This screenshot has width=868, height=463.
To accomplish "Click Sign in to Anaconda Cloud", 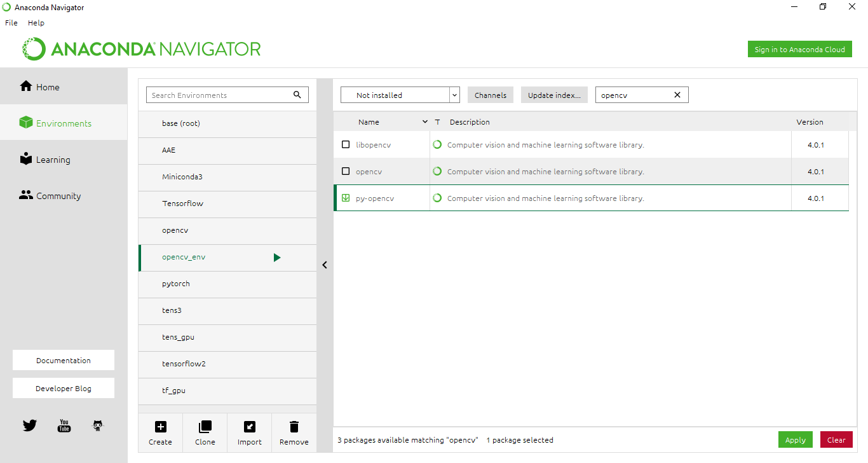I will point(799,50).
